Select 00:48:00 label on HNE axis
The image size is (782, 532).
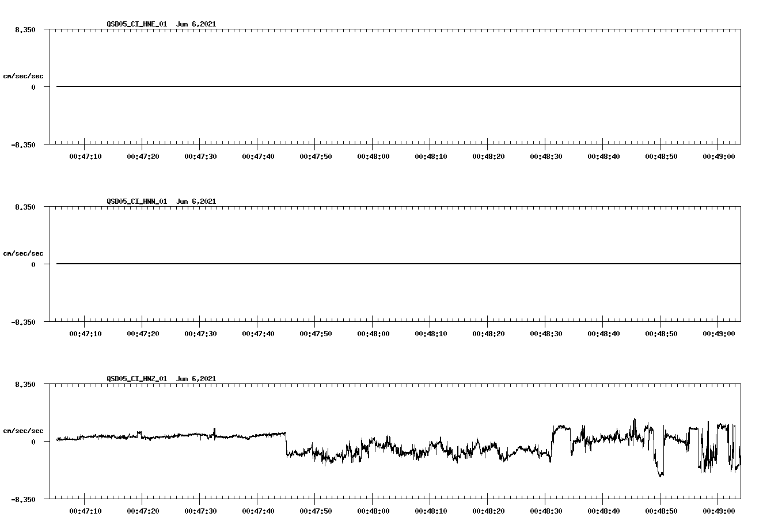[x=373, y=157]
